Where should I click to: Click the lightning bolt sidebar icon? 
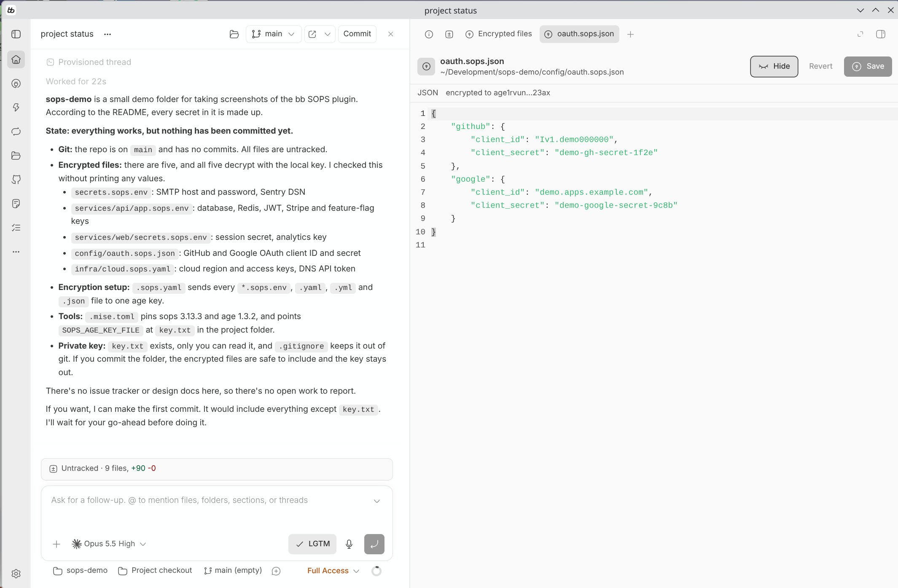click(x=16, y=107)
